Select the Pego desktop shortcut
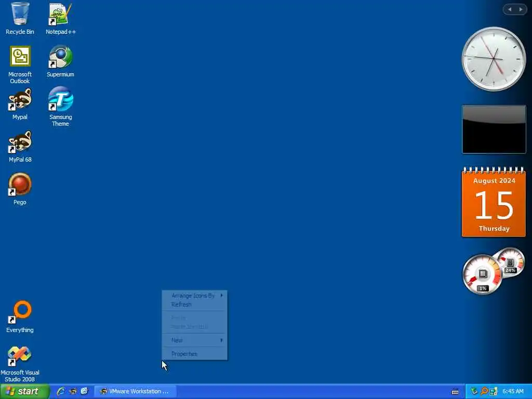Screen dimensions: 532x399 tap(20, 189)
